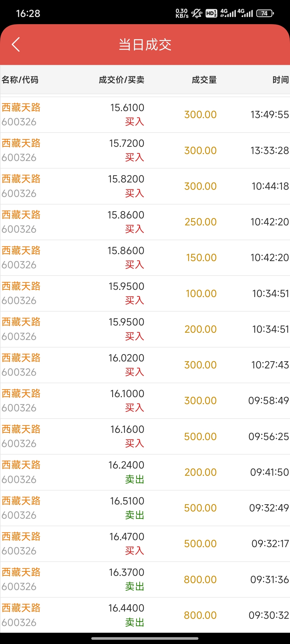Tap the back arrow icon
Image resolution: width=290 pixels, height=644 pixels.
[x=16, y=45]
